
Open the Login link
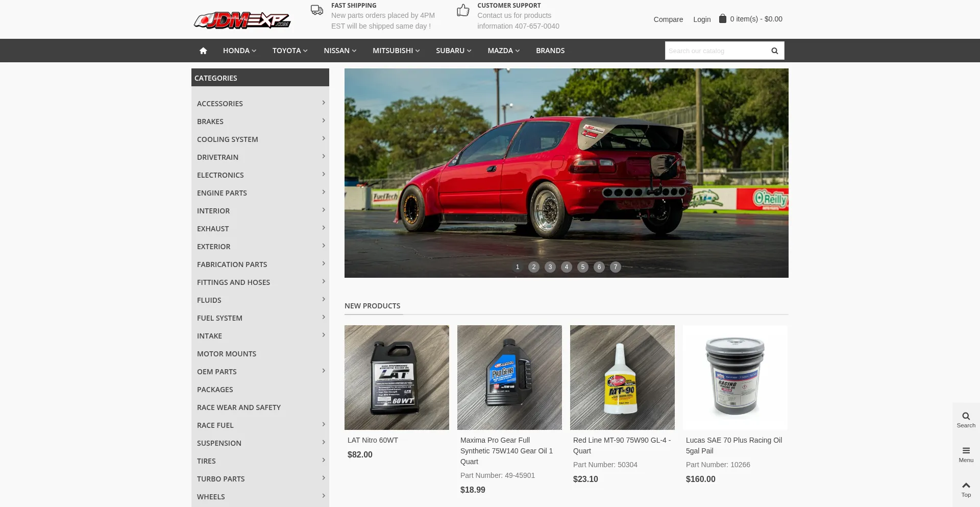click(x=701, y=19)
